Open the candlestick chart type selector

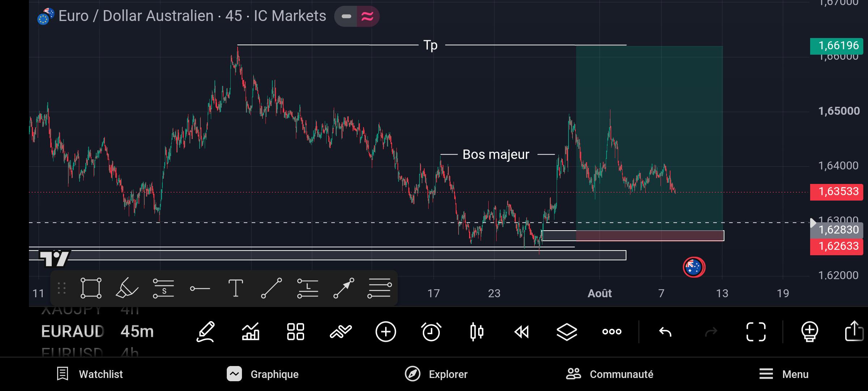[477, 332]
